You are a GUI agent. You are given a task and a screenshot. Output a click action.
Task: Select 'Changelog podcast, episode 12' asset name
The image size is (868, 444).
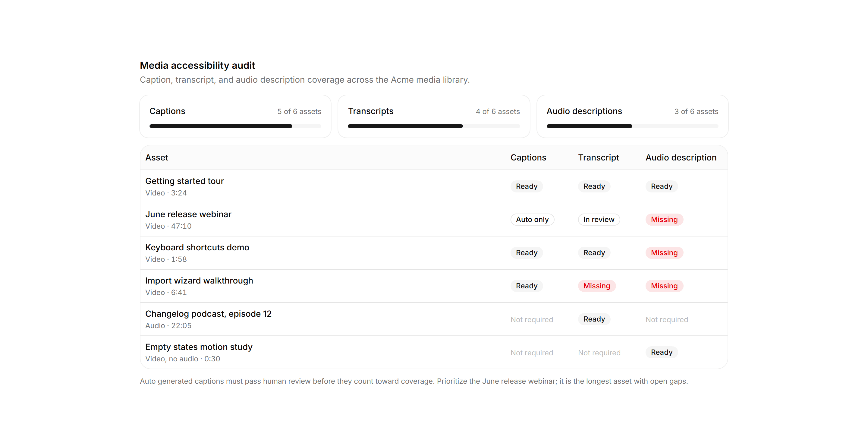tap(208, 314)
